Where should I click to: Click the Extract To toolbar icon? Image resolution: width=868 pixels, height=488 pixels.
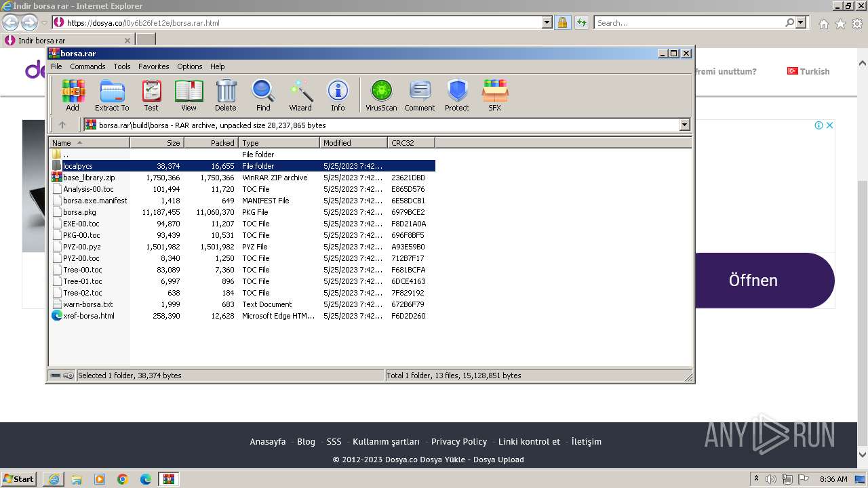point(112,95)
